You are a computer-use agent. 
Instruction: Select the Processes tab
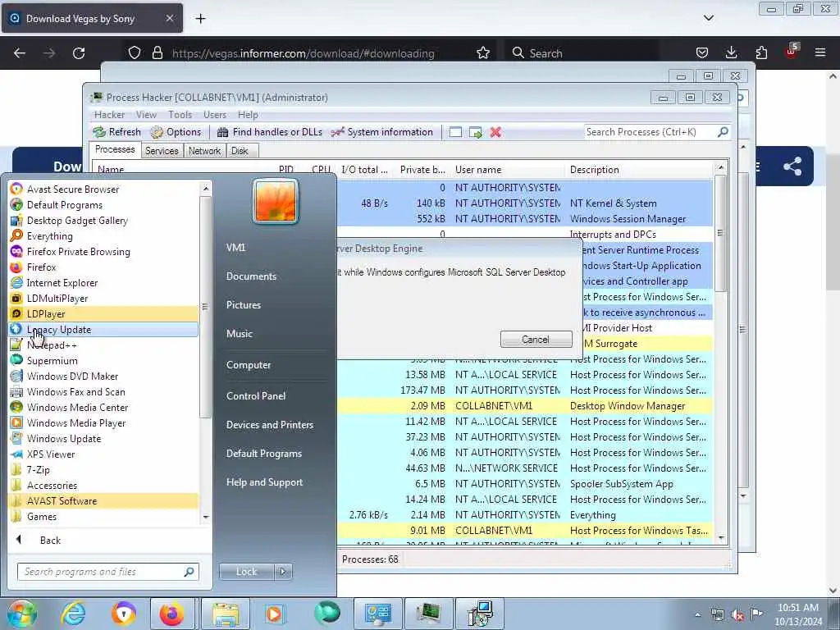click(115, 149)
